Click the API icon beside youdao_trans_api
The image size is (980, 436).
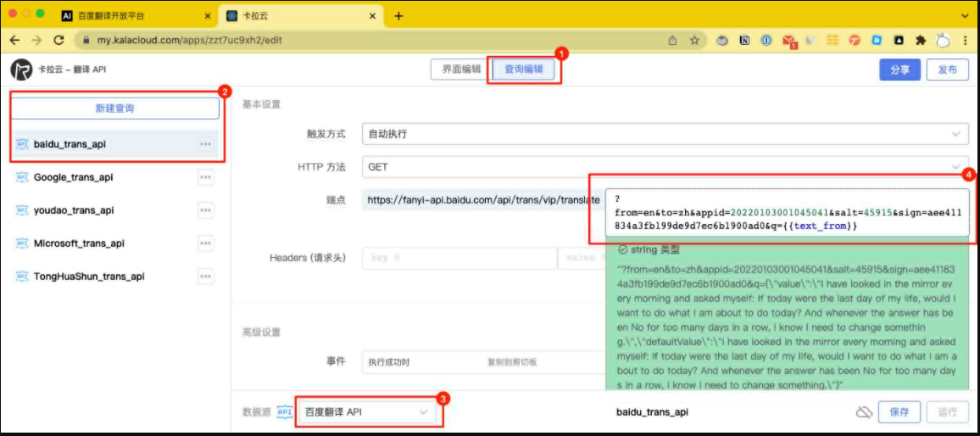[x=22, y=210]
